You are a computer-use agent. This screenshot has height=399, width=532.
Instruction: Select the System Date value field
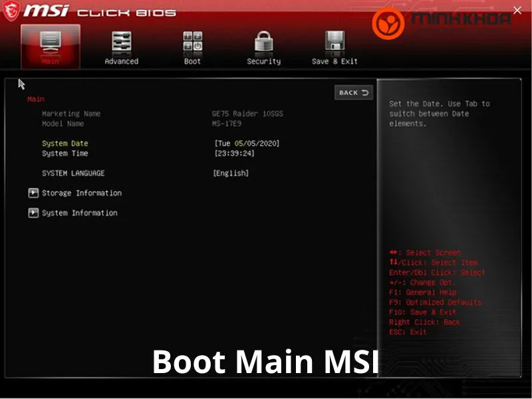pyautogui.click(x=247, y=144)
